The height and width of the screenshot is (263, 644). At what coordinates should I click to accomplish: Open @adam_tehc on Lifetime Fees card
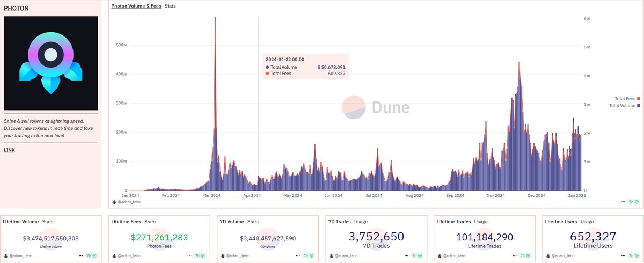128,256
